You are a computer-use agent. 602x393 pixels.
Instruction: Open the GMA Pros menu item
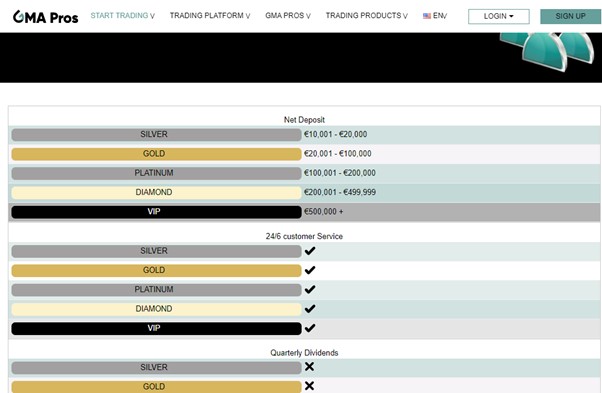(288, 16)
